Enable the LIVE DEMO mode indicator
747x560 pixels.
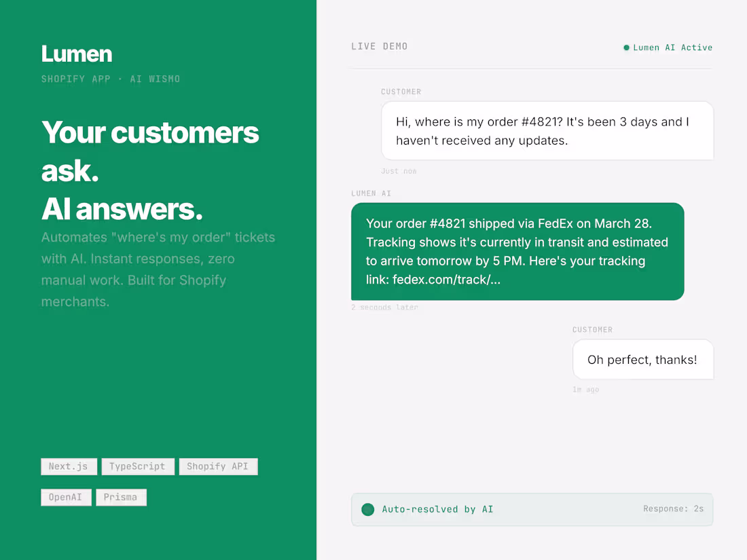point(379,46)
